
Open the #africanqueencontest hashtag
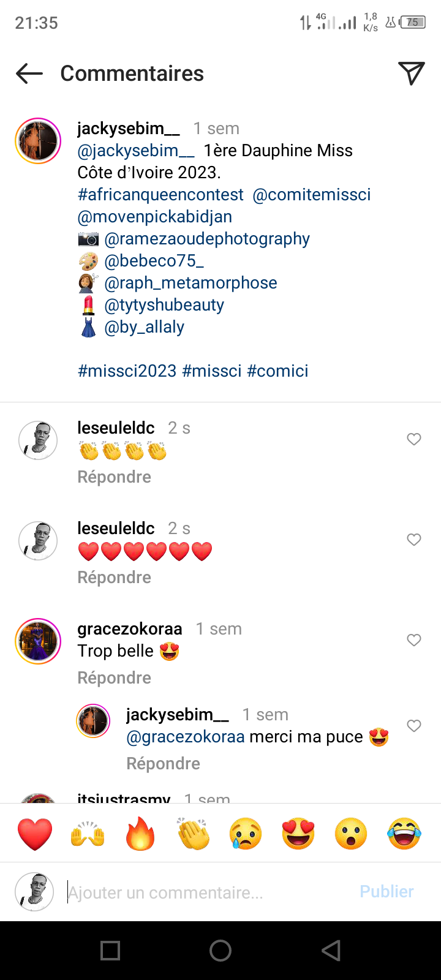coord(160,195)
